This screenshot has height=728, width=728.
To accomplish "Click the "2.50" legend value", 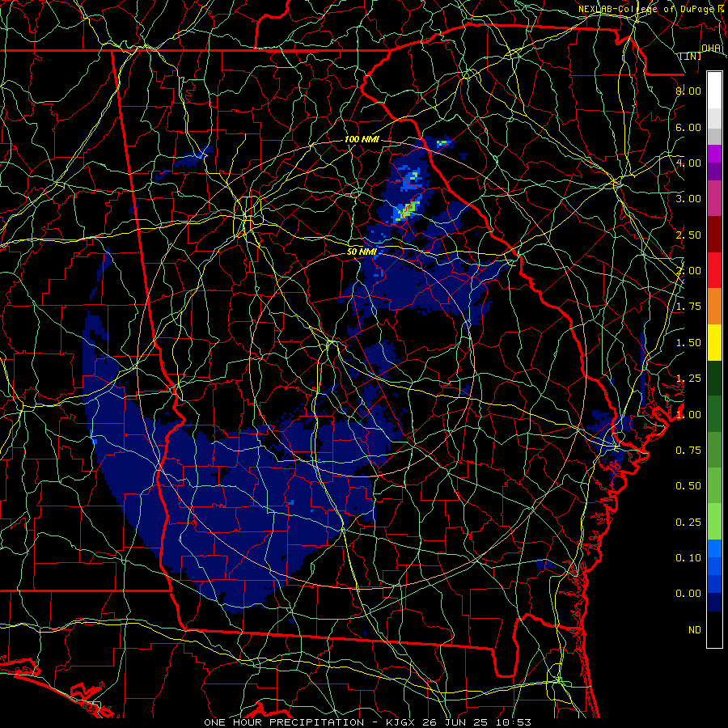I will pos(688,235).
